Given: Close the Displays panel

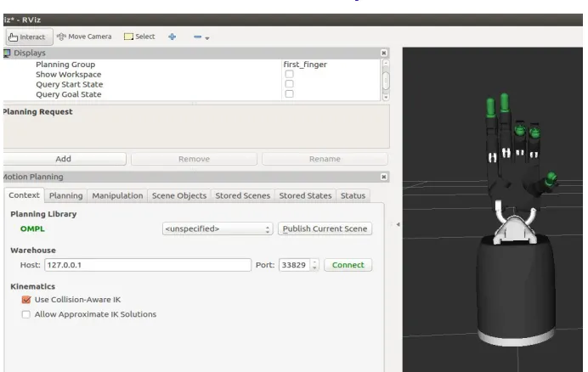Looking at the screenshot, I should 383,53.
